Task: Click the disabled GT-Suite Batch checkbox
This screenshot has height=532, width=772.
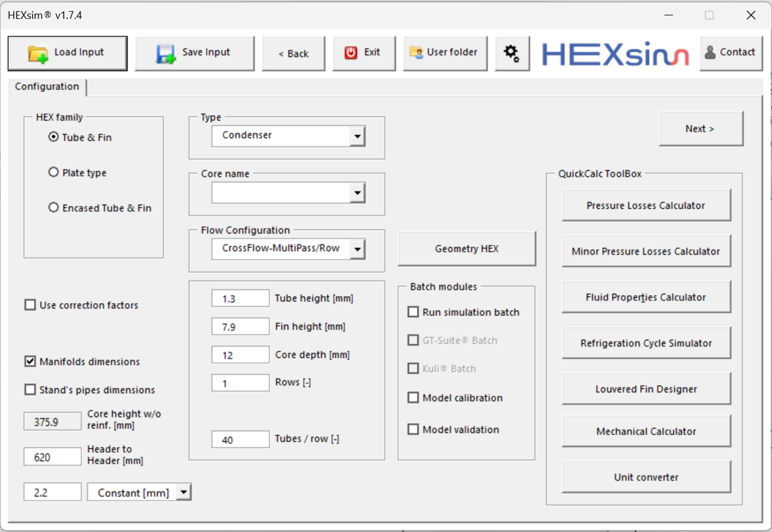Action: tap(413, 340)
